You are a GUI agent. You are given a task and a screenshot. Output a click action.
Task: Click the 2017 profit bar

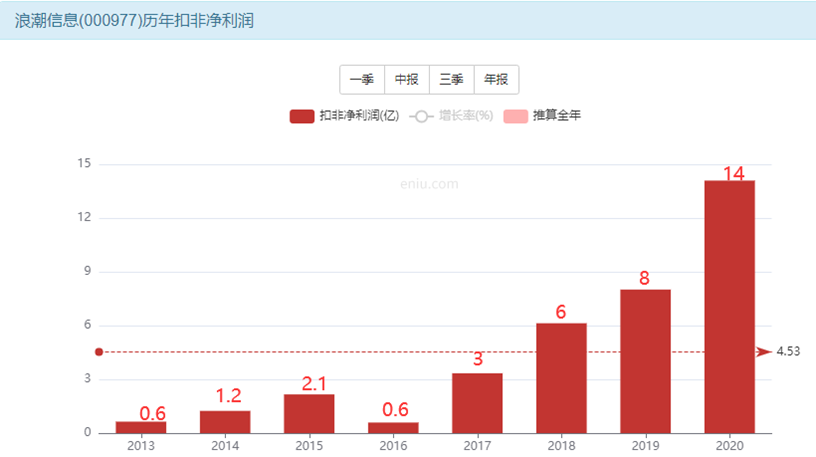point(477,403)
